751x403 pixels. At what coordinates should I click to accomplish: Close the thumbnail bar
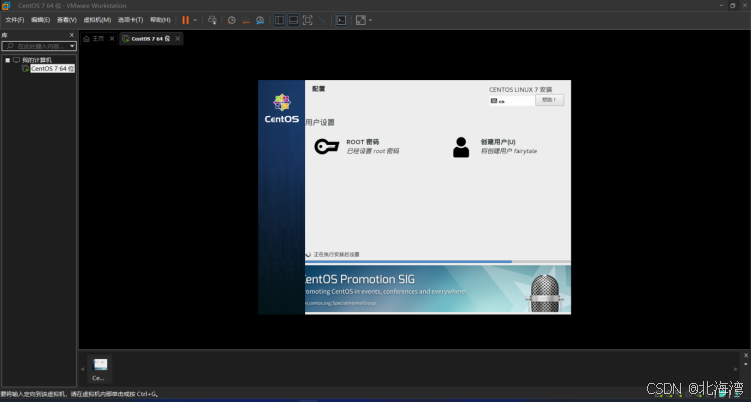746,355
